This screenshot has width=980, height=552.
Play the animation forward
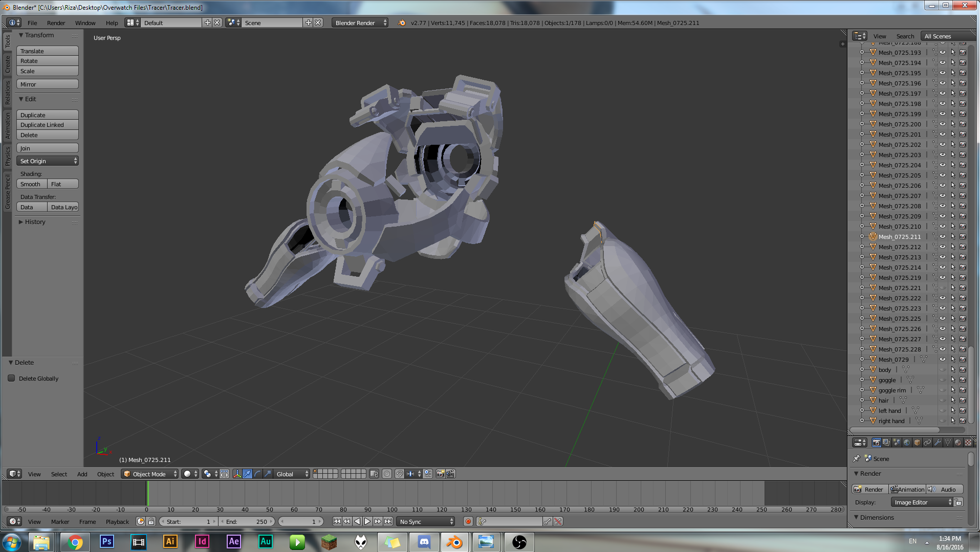[367, 521]
